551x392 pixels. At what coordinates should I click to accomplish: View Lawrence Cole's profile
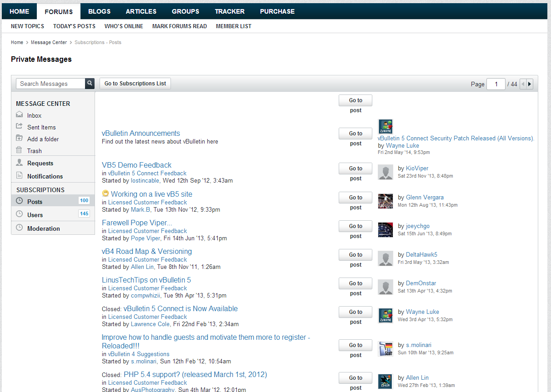coord(150,324)
